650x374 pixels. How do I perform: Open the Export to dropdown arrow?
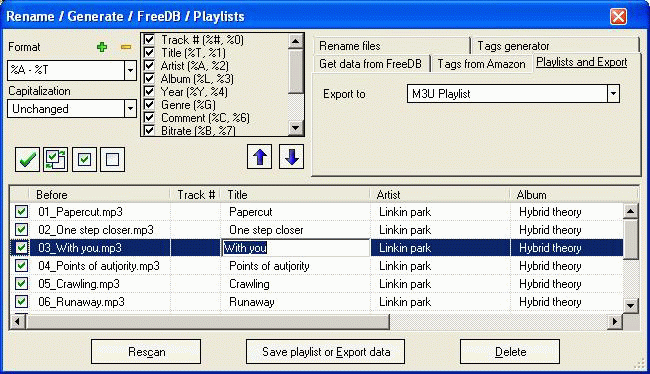tap(613, 94)
